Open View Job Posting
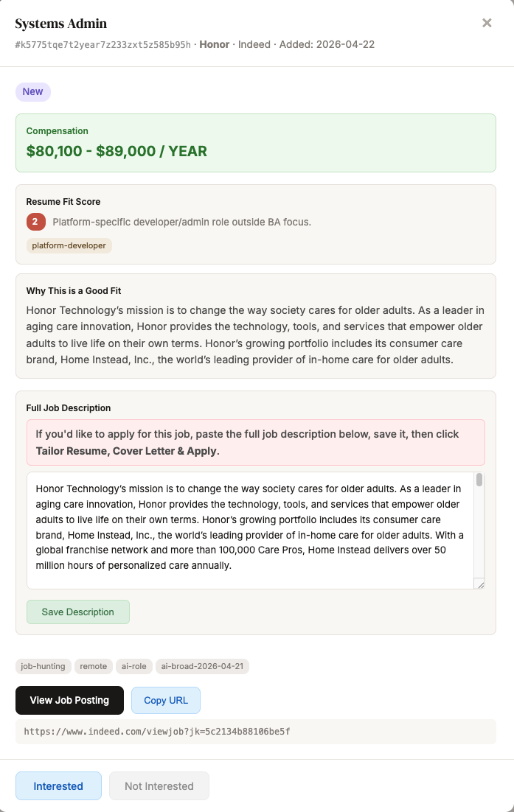Viewport: 514px width, 812px height. [69, 700]
